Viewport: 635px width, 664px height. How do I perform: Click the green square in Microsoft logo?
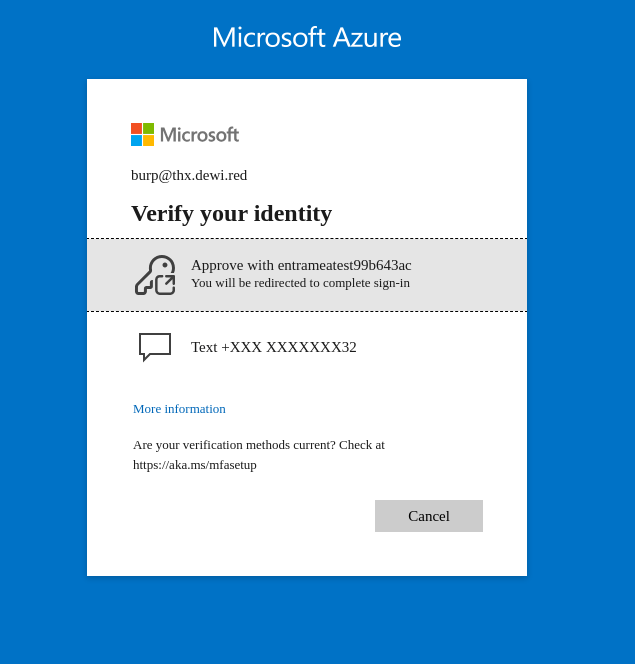(x=148, y=129)
